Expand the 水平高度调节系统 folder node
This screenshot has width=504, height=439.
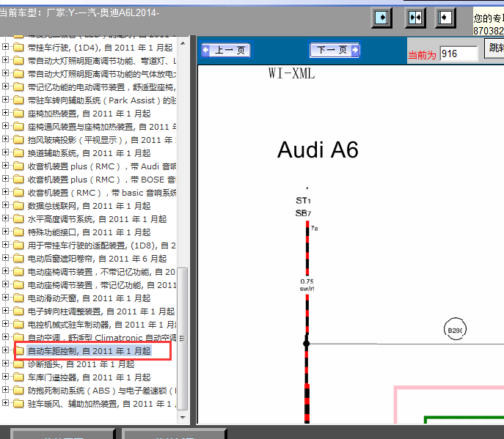tap(5, 218)
